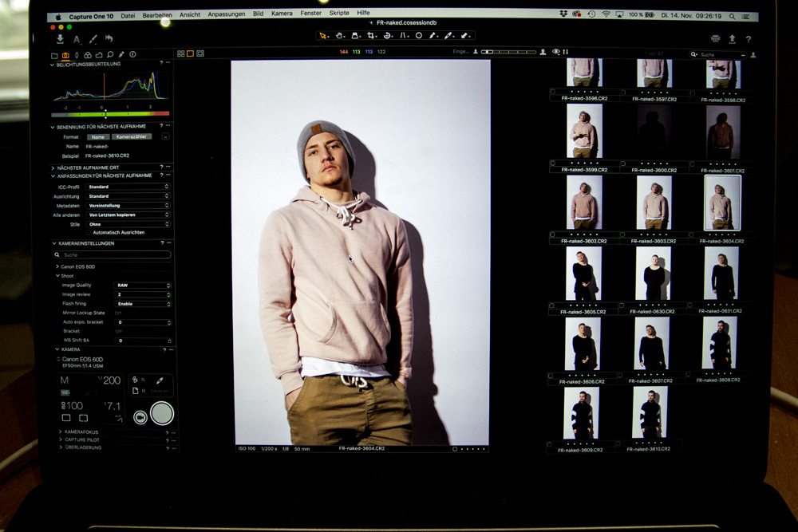The width and height of the screenshot is (798, 532).
Task: Expand the Nächster Aufnahme Ort section
Action: tap(53, 167)
